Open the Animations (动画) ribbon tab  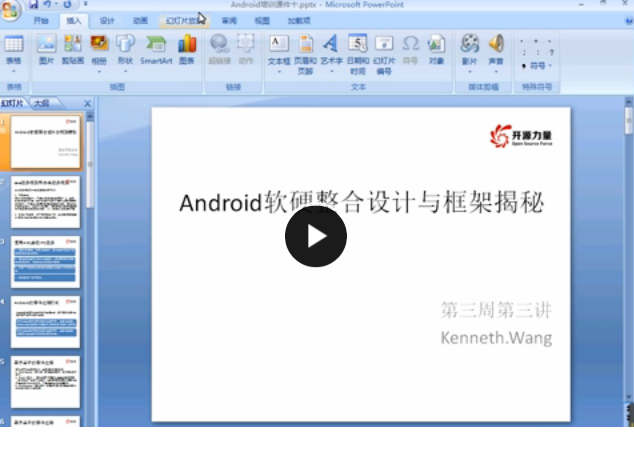[140, 21]
